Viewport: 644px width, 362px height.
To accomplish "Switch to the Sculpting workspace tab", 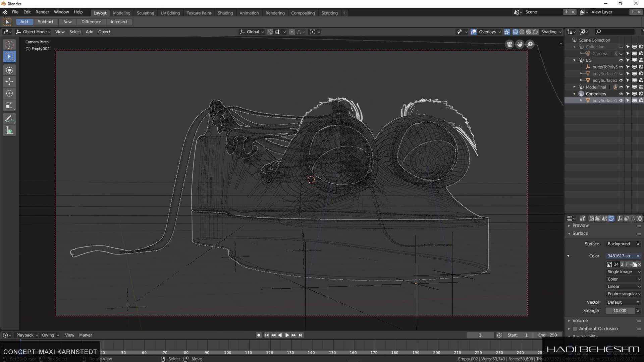I will pos(145,13).
